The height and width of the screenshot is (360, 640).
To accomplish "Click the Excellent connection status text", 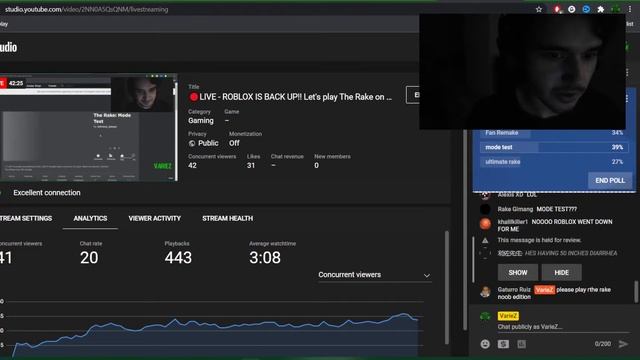I will click(x=47, y=193).
